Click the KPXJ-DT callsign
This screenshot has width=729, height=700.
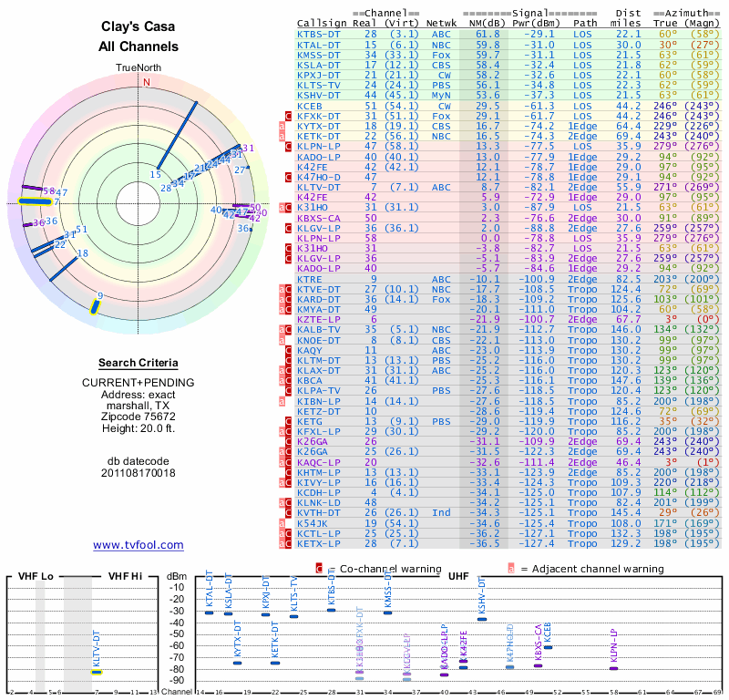point(319,76)
